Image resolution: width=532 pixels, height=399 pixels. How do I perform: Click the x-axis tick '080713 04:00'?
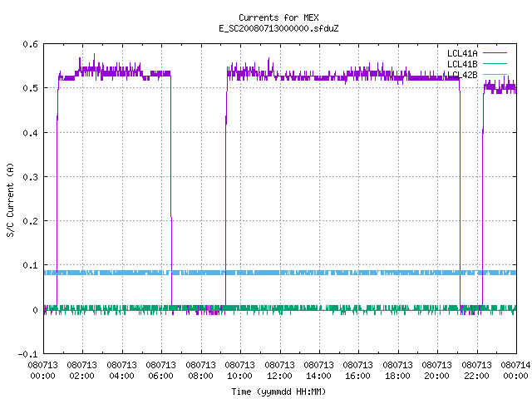[121, 371]
